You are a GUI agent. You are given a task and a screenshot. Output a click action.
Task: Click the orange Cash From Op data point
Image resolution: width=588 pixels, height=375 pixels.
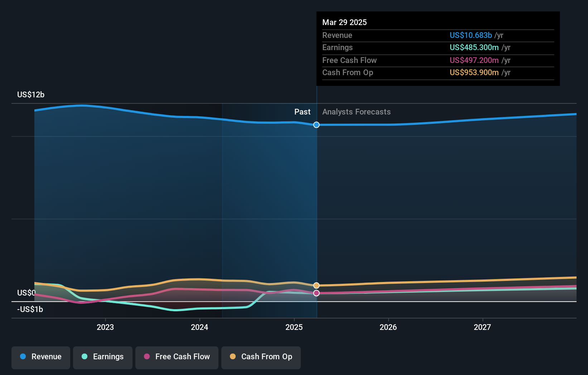[316, 286]
